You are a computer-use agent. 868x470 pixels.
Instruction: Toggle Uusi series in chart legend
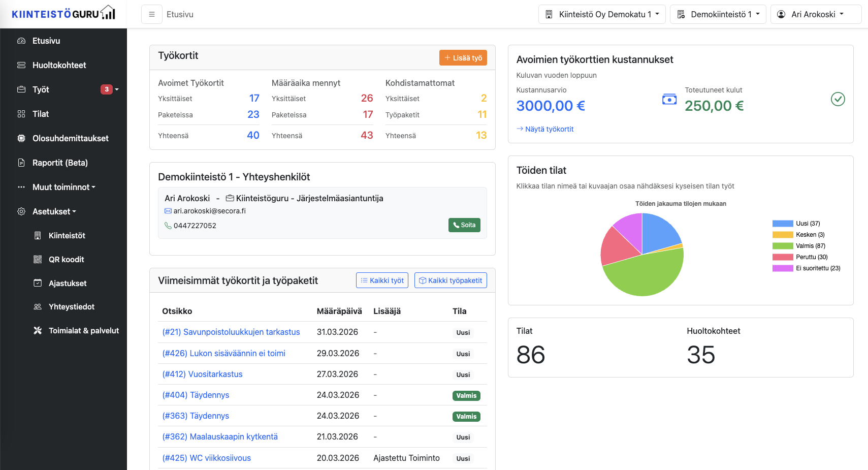click(796, 224)
